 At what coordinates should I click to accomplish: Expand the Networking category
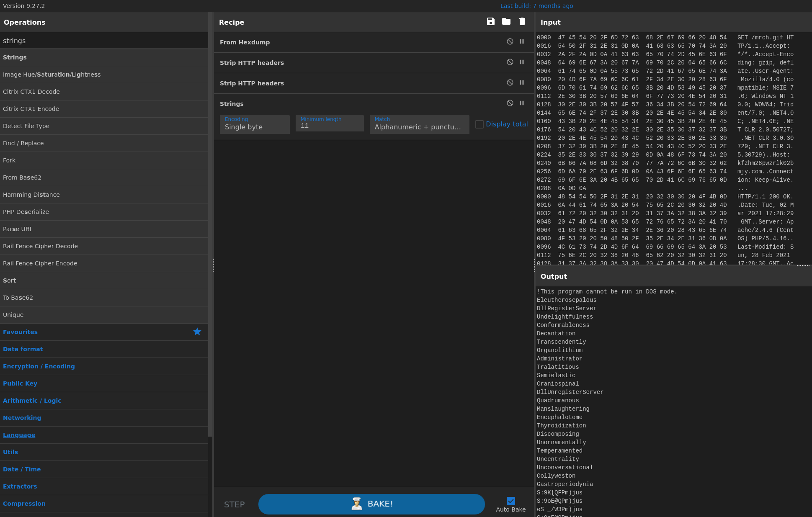(x=104, y=418)
